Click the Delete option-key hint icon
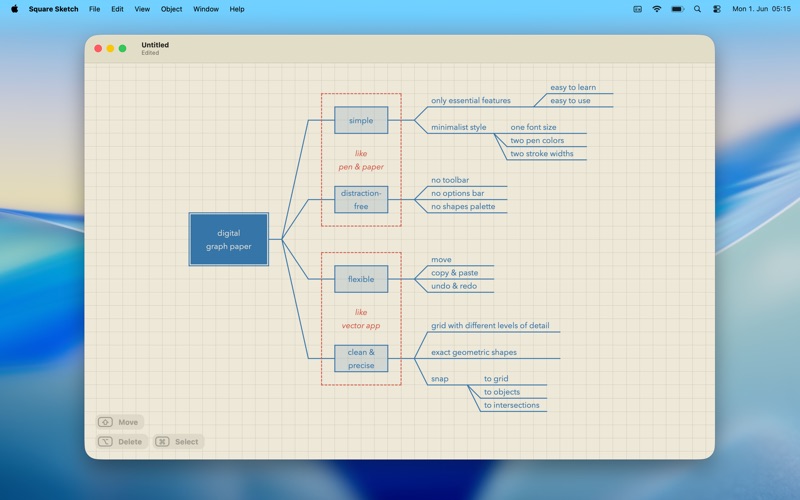Screen dimensions: 800x500 point(106,441)
